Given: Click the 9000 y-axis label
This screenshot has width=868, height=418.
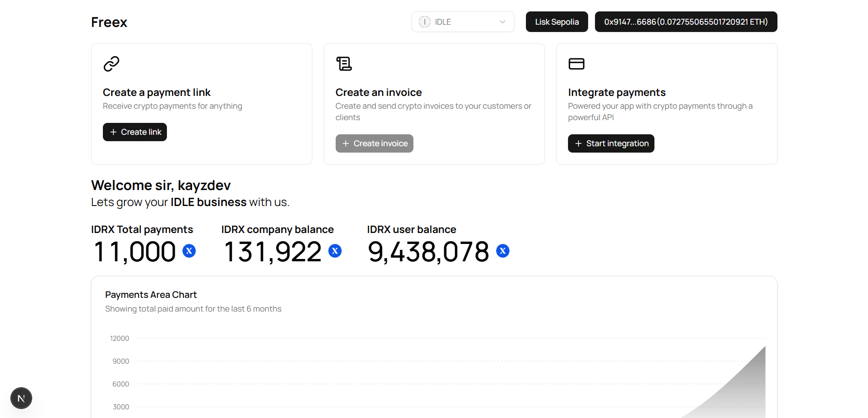Looking at the screenshot, I should tap(121, 361).
